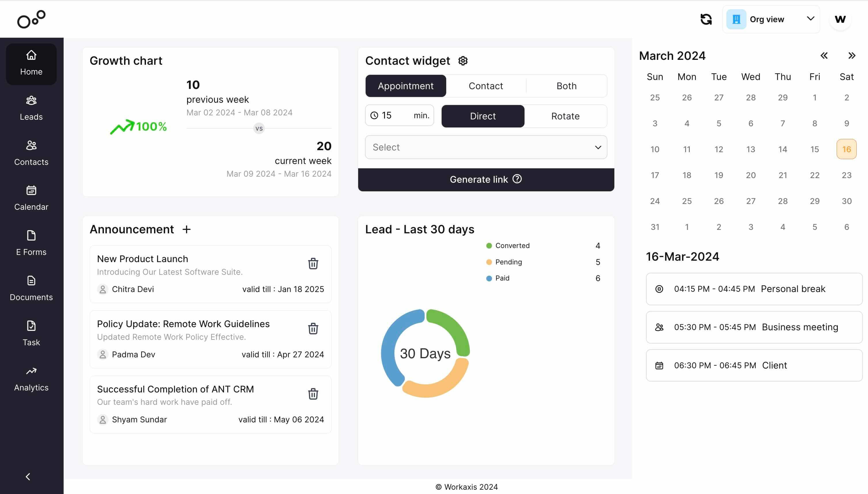
Task: Go to next month in calendar
Action: 851,56
